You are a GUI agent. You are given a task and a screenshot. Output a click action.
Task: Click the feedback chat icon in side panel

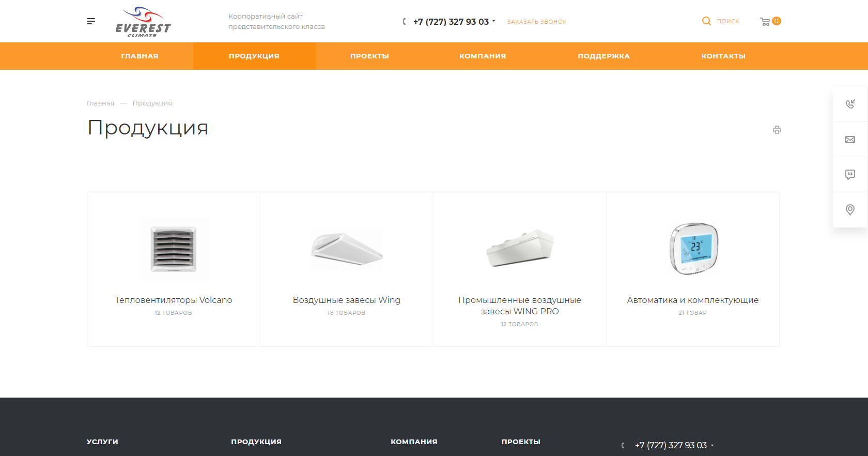tap(850, 175)
